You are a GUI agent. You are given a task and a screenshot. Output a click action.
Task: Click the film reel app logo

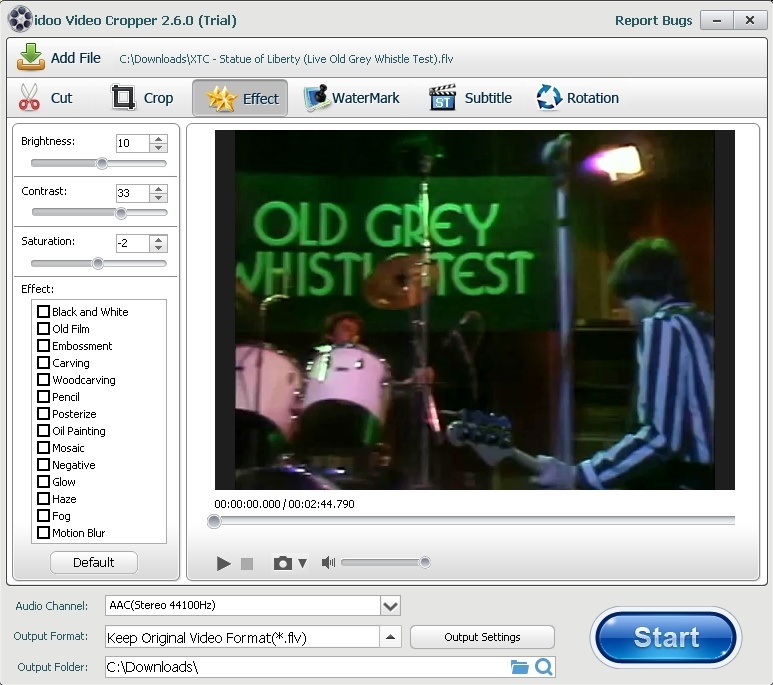coord(20,19)
